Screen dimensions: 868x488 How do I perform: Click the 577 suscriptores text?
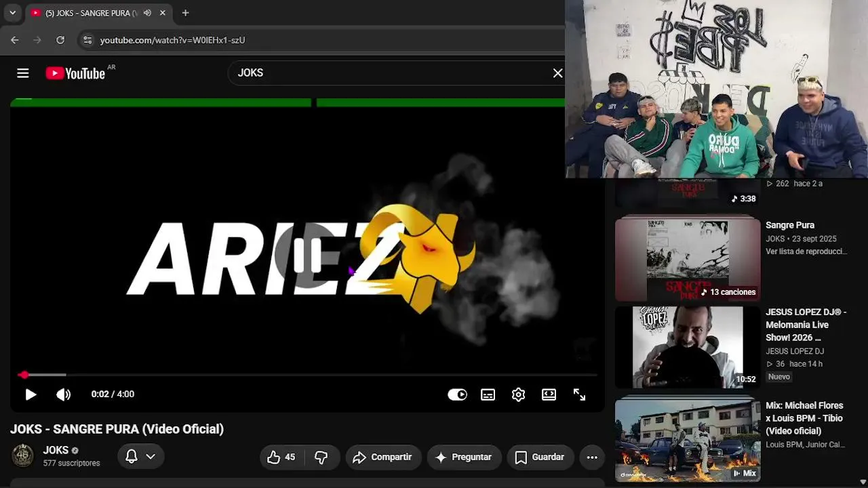71,464
